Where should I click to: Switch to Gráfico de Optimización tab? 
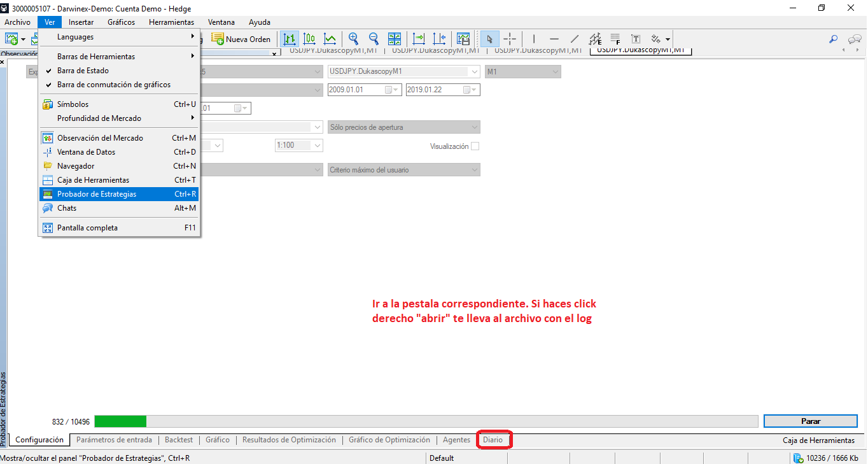(x=389, y=440)
